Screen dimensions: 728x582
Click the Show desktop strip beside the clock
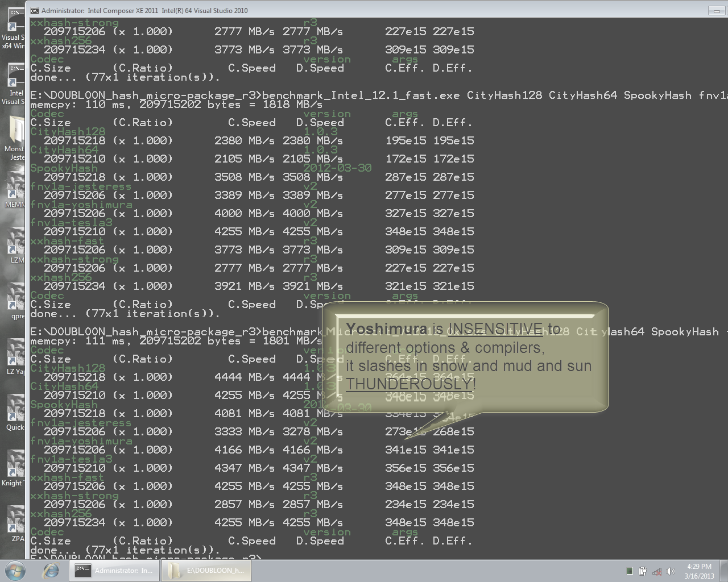click(x=723, y=571)
